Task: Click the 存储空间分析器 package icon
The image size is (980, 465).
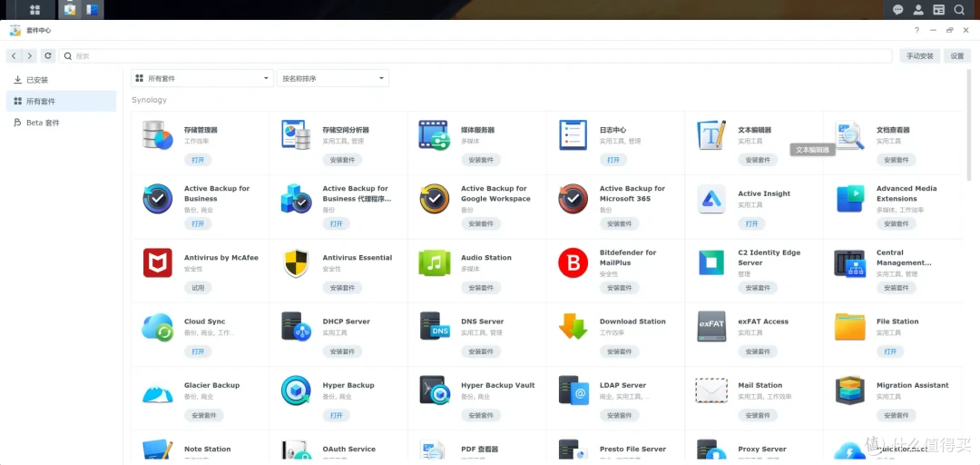Action: (x=296, y=135)
